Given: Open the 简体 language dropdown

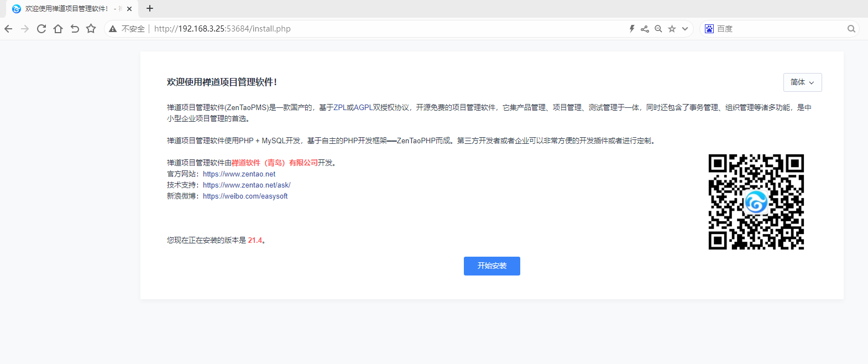Looking at the screenshot, I should coord(803,82).
